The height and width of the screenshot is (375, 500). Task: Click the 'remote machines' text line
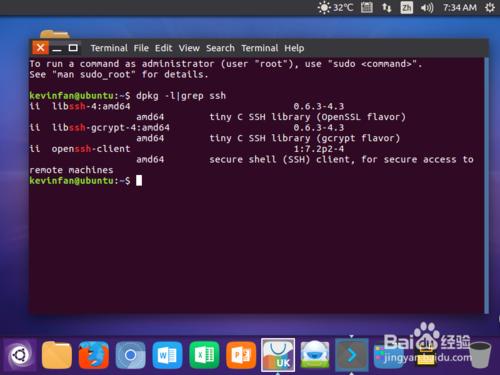coord(71,170)
